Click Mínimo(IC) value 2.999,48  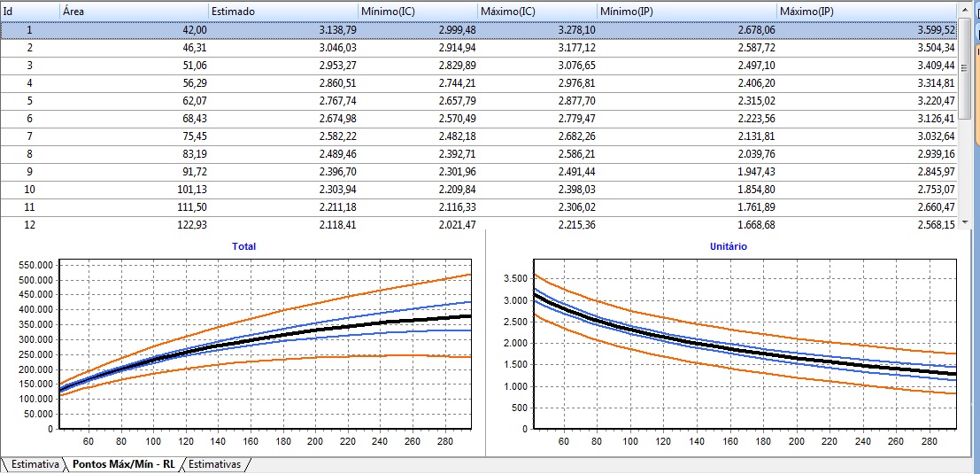pyautogui.click(x=458, y=29)
